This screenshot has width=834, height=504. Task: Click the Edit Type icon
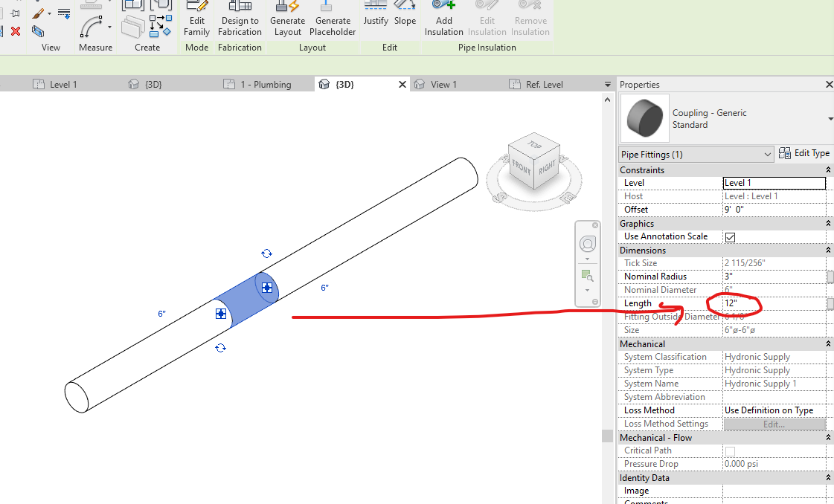[785, 153]
